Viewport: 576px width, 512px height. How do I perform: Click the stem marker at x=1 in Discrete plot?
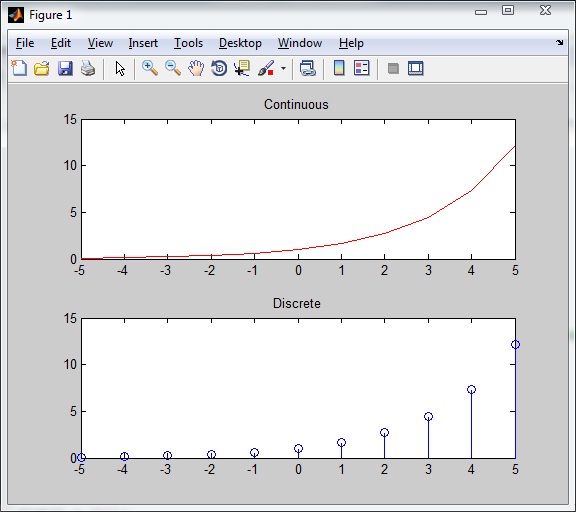[341, 442]
